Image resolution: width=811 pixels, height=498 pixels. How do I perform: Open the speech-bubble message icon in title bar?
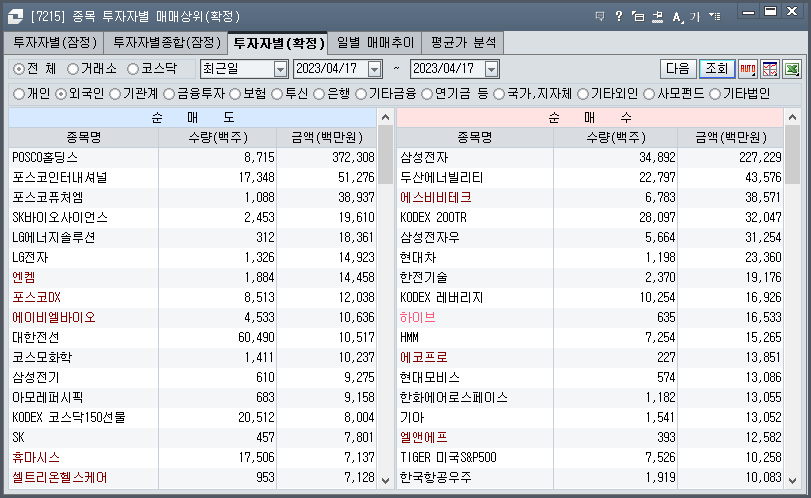pos(600,17)
